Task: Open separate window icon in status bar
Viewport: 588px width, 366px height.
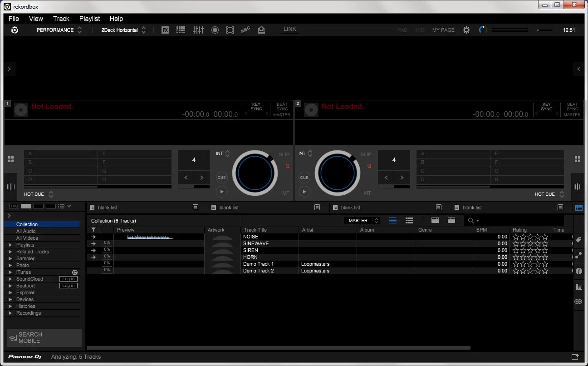Action: click(575, 357)
